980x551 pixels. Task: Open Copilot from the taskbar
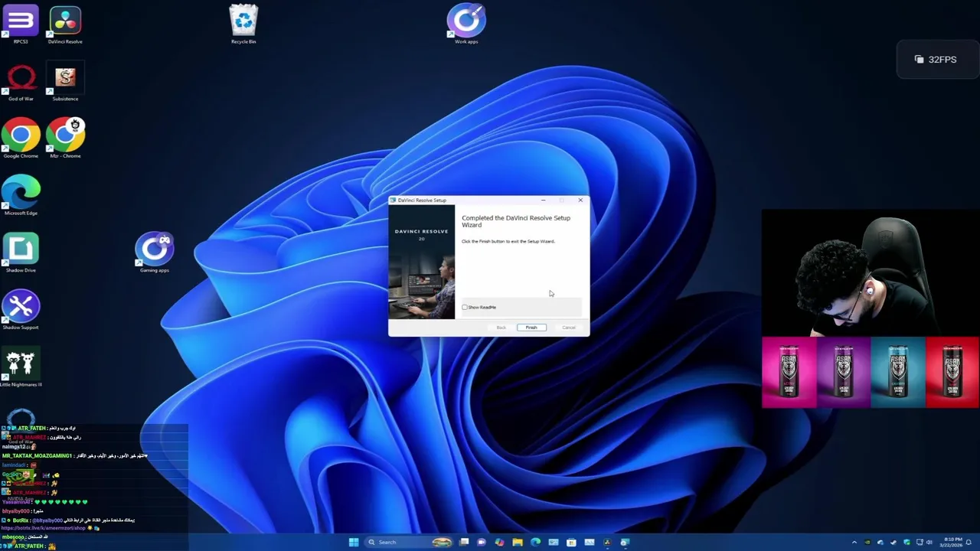499,543
